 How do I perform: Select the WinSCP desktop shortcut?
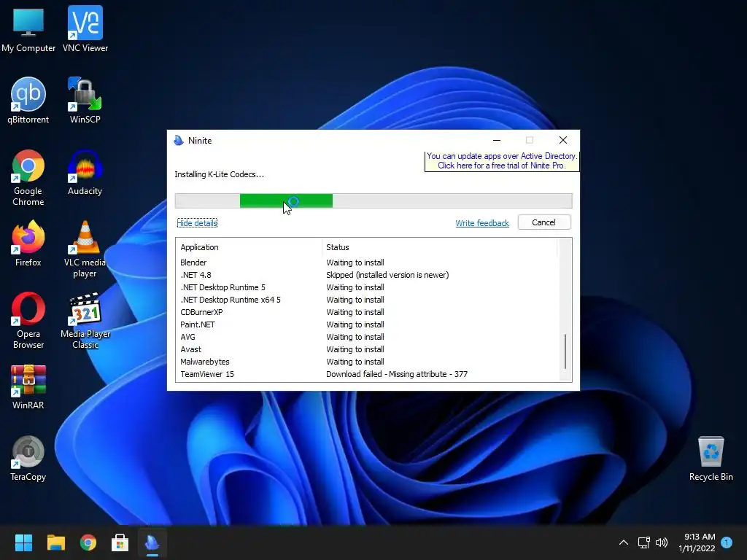coord(85,101)
